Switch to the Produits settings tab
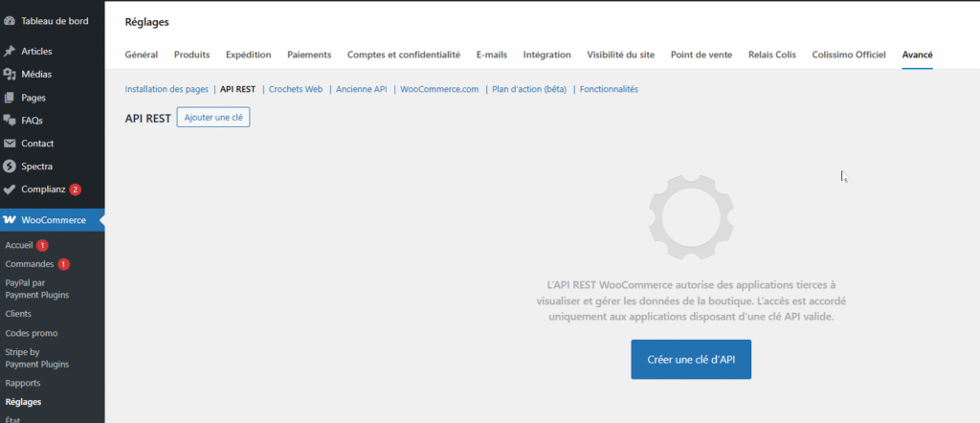 191,55
